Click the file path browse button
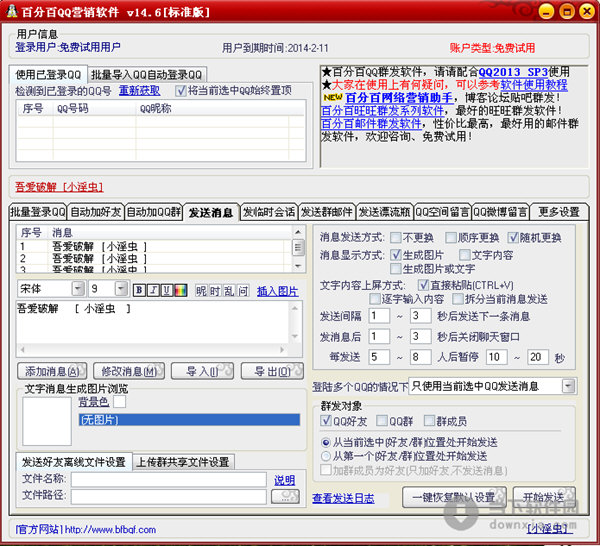Screen dimensions: 600x546 [x=285, y=497]
